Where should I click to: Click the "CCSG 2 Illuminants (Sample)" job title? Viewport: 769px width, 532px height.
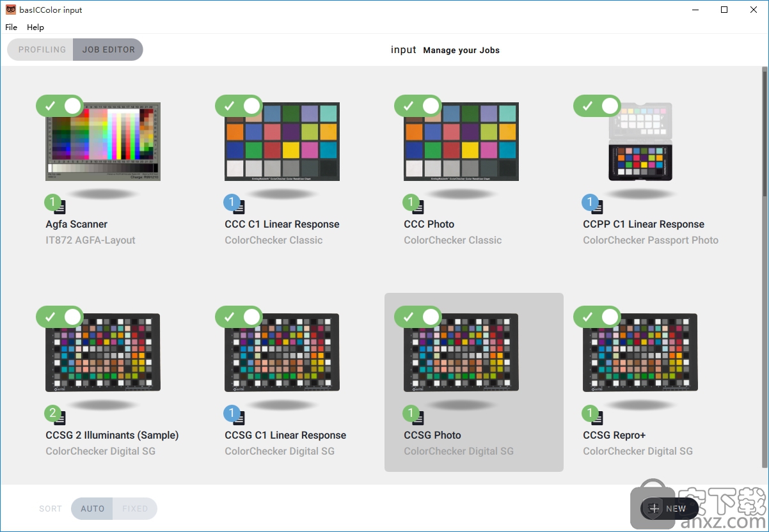pyautogui.click(x=112, y=435)
